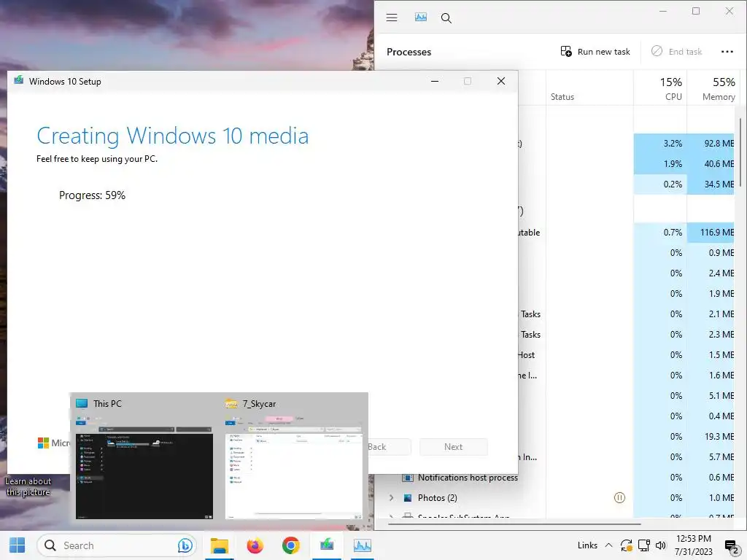The image size is (747, 560).
Task: Open the This PC window thumbnail preview
Action: pos(144,467)
